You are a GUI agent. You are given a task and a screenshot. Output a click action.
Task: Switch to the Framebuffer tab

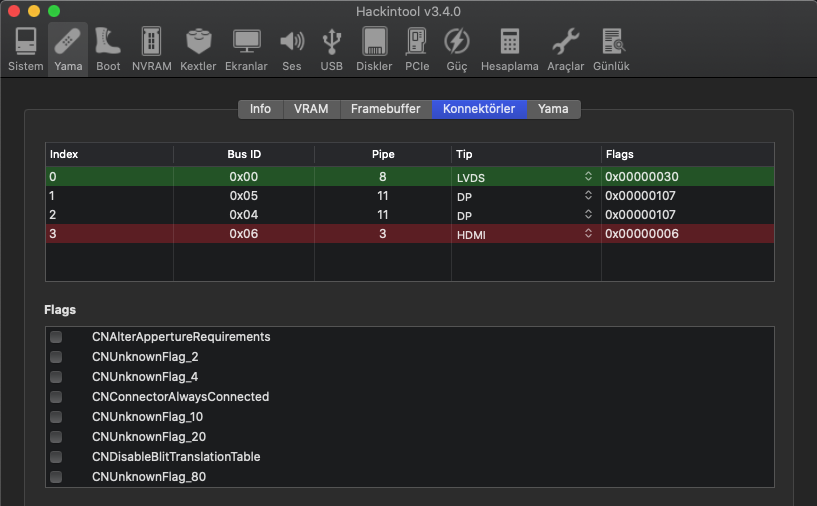pos(385,109)
